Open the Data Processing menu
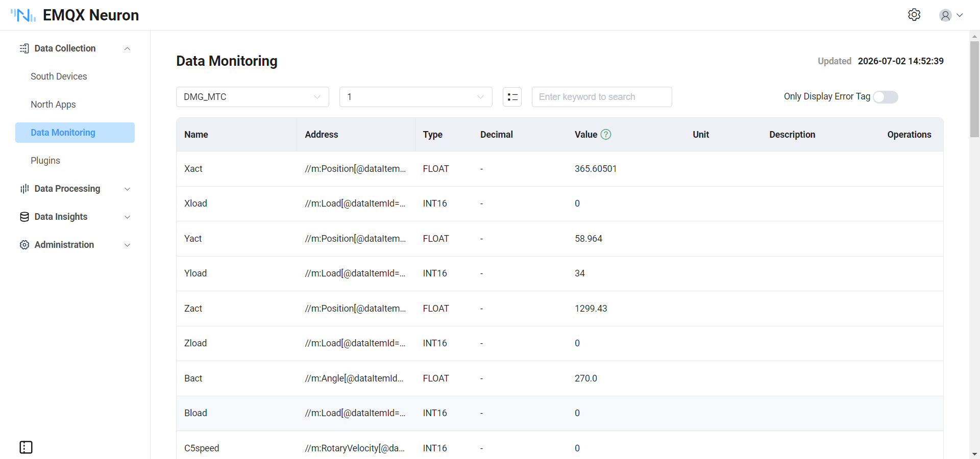980x459 pixels. point(75,189)
